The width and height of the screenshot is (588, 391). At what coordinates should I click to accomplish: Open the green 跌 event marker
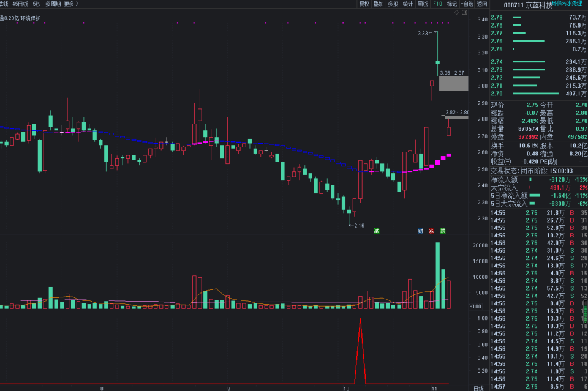coord(443,231)
